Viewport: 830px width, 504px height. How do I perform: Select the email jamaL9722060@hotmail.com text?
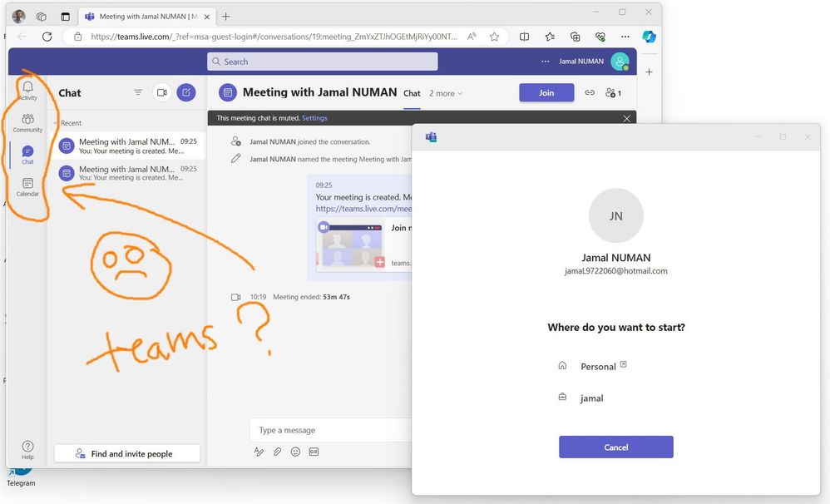coord(616,270)
